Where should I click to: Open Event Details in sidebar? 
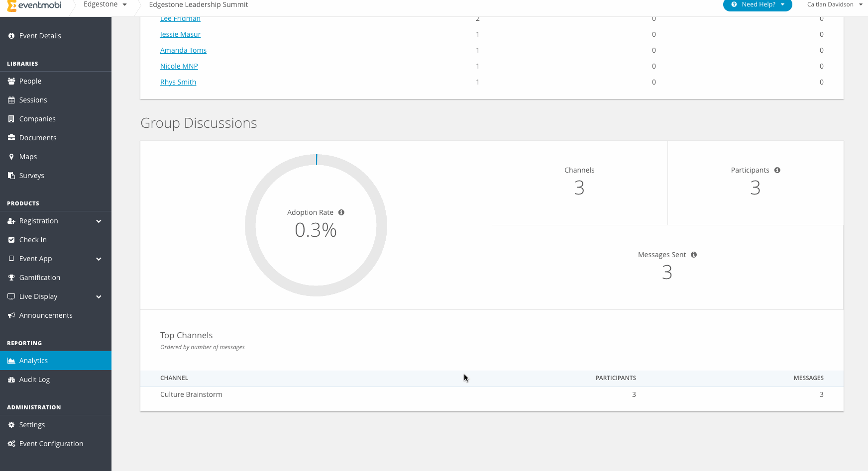tap(56, 36)
